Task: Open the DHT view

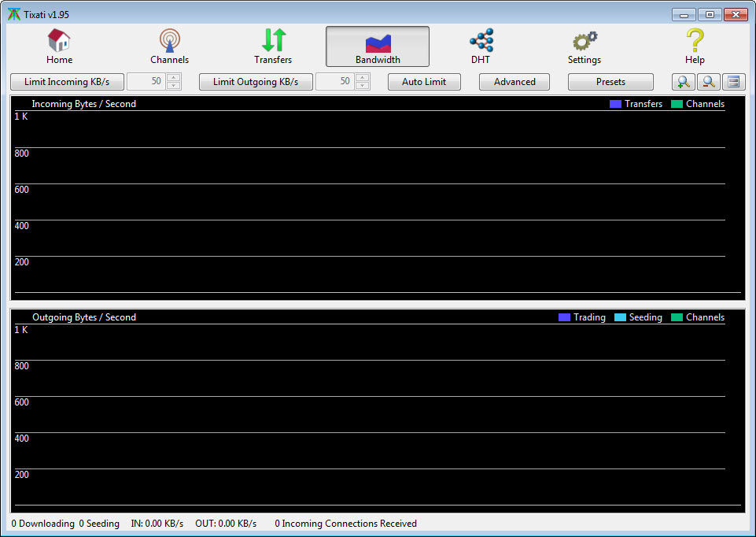Action: coord(481,46)
